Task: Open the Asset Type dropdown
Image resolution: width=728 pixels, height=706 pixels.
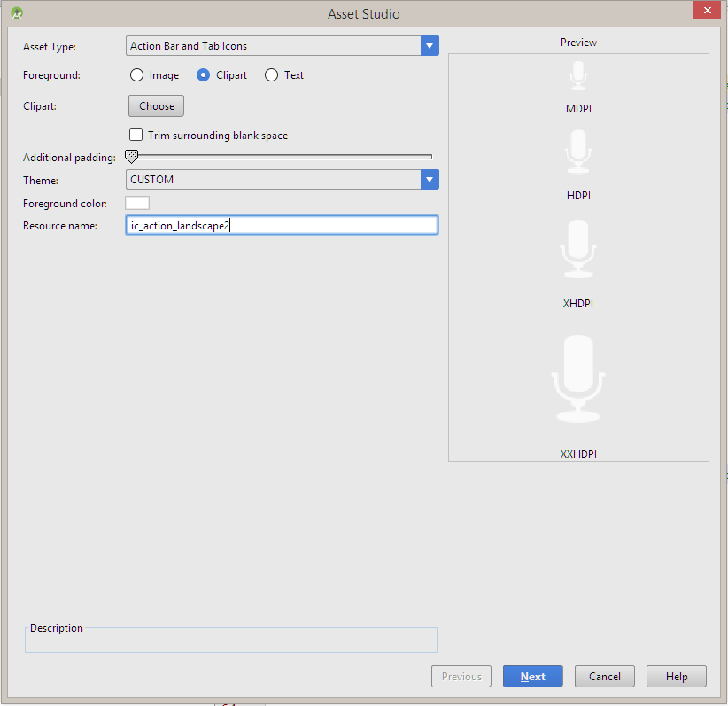Action: click(x=275, y=46)
